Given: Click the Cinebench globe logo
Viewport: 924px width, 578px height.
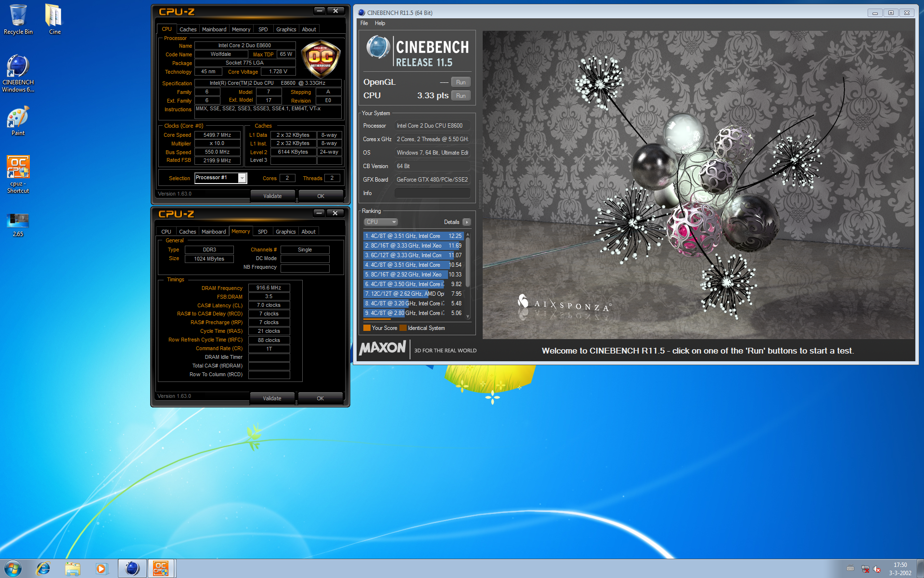Looking at the screenshot, I should [x=378, y=48].
